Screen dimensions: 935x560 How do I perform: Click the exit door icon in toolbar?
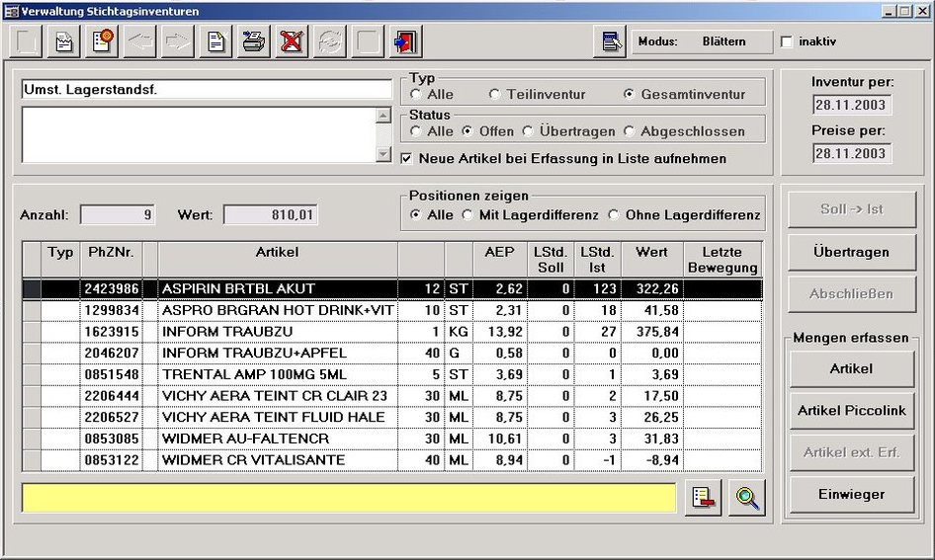click(405, 42)
